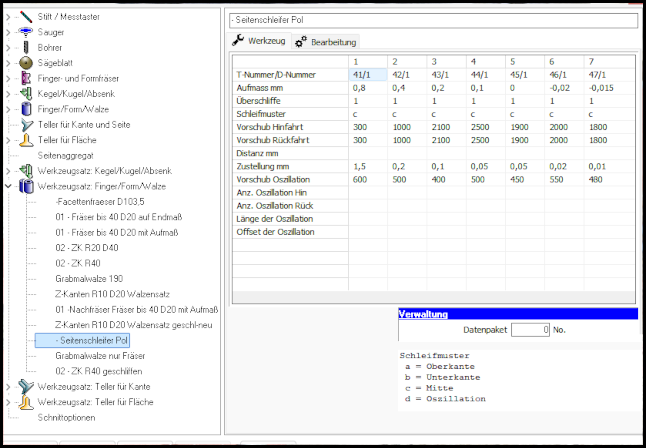
Task: Switch to the Bearbeitung tab
Action: tap(325, 41)
